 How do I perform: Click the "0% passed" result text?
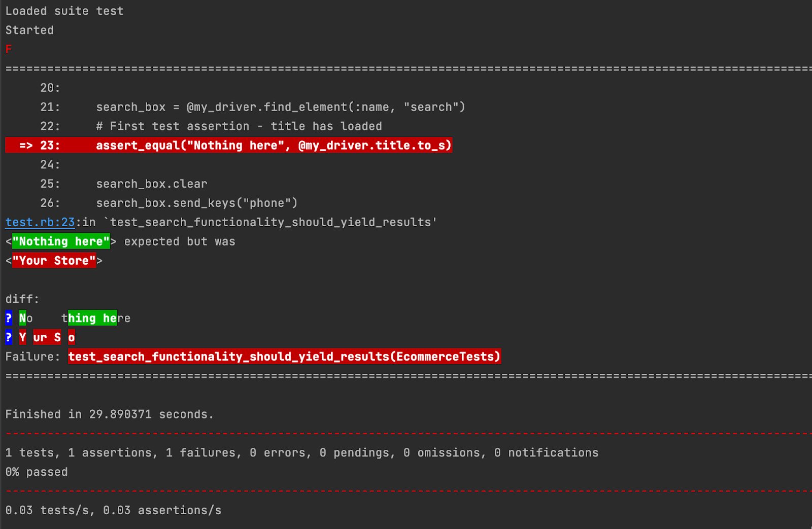[37, 472]
